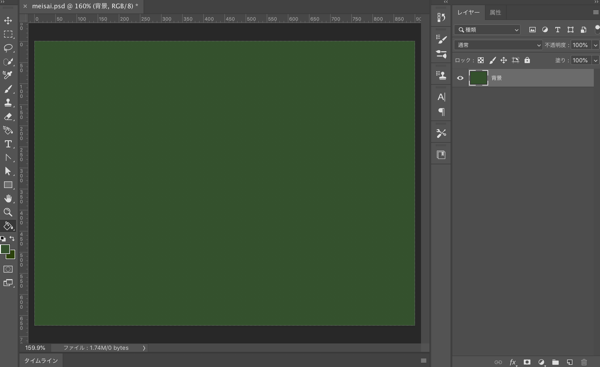Switch to the レイヤー tab
The height and width of the screenshot is (367, 600).
468,13
